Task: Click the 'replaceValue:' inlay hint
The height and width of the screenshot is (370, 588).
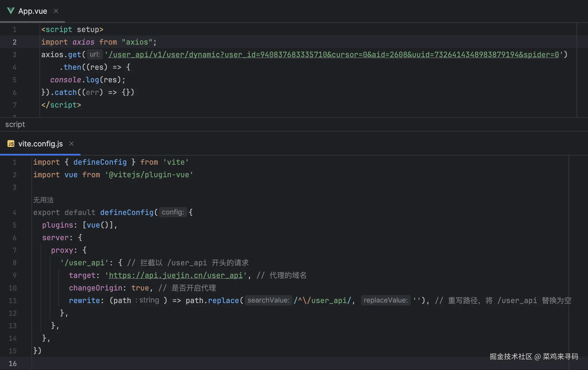Action: (385, 300)
